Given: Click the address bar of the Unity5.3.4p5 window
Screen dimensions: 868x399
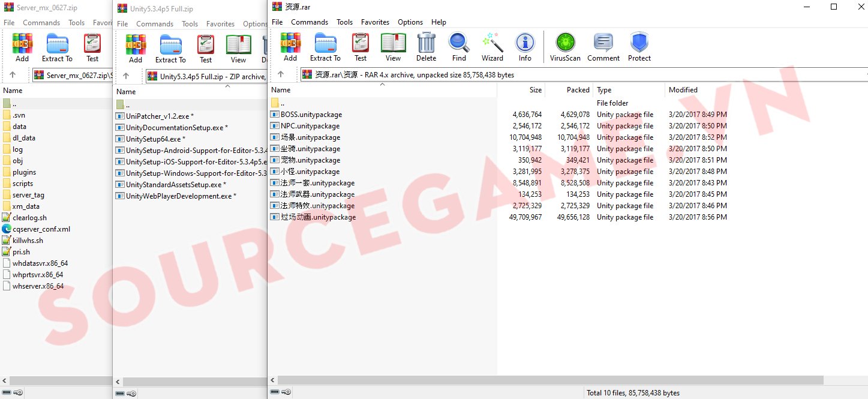Looking at the screenshot, I should (206, 76).
